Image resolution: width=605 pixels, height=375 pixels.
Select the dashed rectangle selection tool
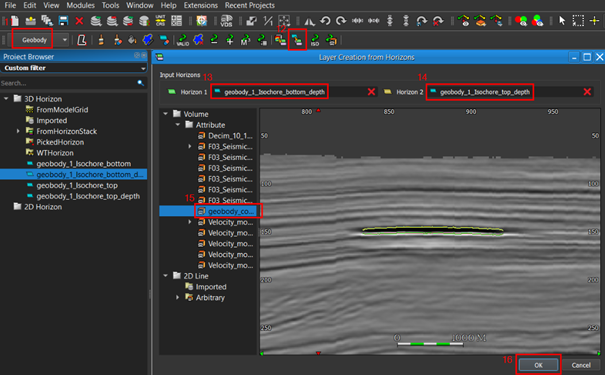(x=578, y=20)
